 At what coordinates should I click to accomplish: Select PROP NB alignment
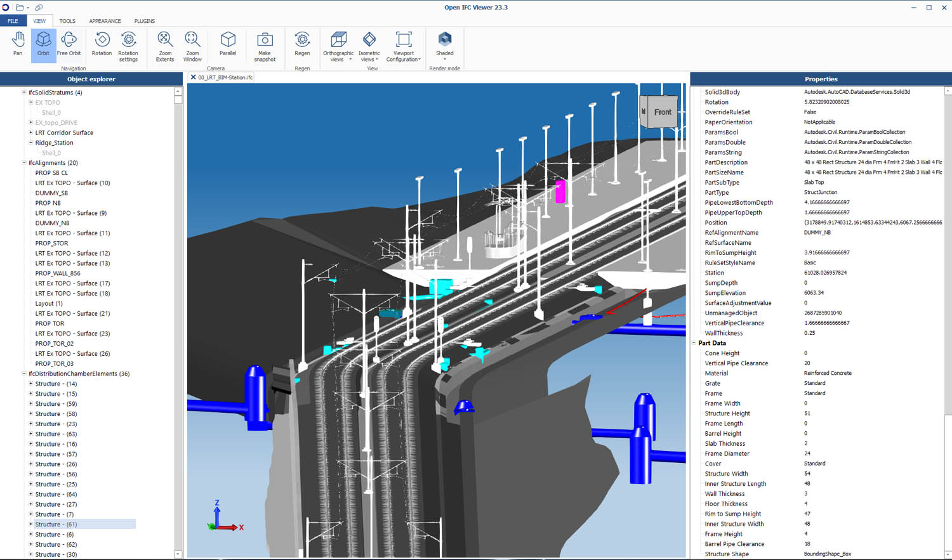[48, 203]
